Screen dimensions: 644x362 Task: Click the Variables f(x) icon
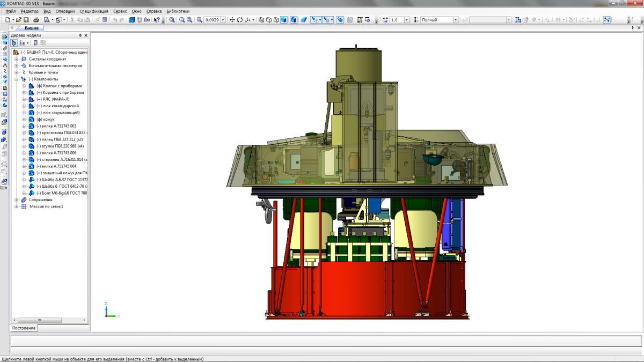click(x=147, y=20)
